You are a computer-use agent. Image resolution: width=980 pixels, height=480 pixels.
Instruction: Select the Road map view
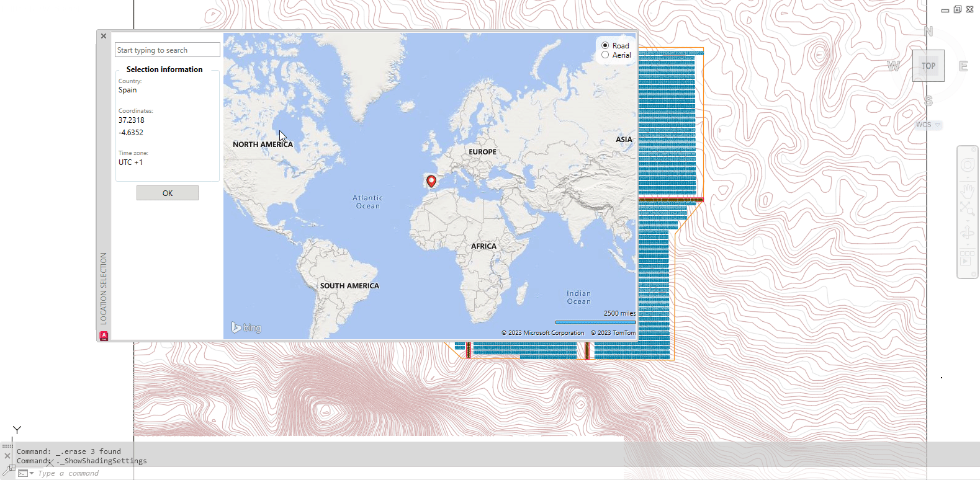(605, 45)
